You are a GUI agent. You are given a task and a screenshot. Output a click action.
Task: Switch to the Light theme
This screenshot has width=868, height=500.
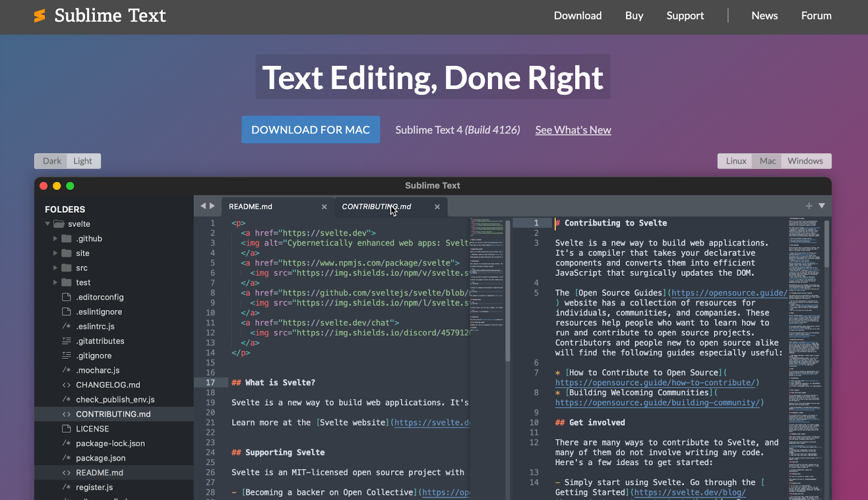(82, 161)
